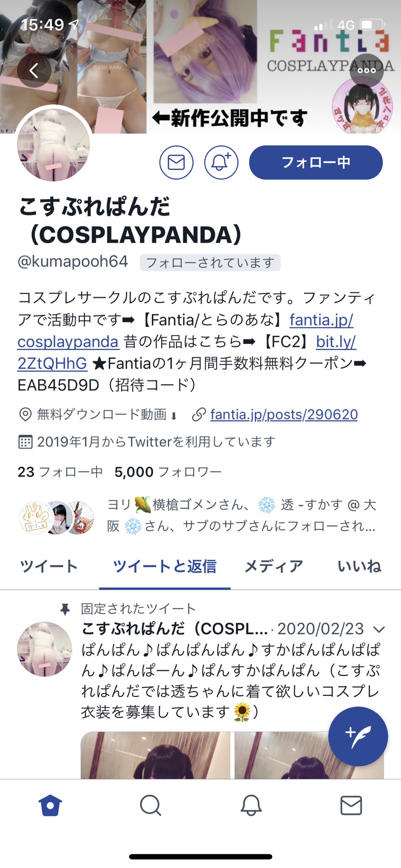
Task: Open Notifications bell in bottom bar
Action: [x=251, y=805]
